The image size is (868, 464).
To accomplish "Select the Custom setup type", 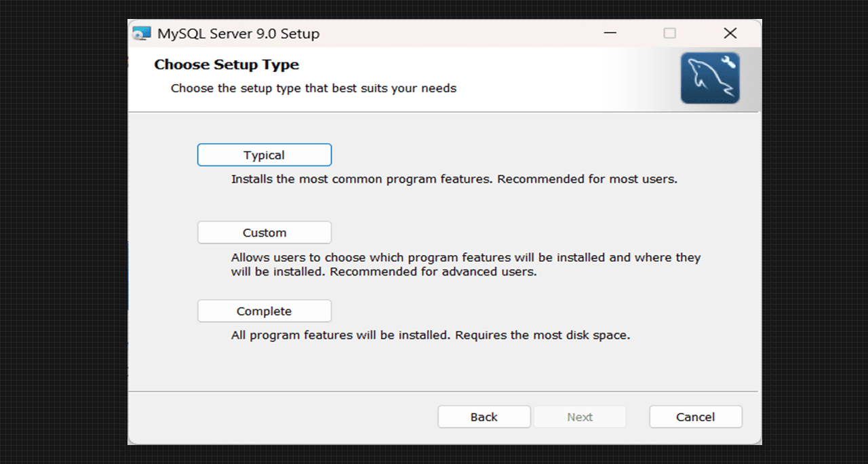I will (264, 233).
